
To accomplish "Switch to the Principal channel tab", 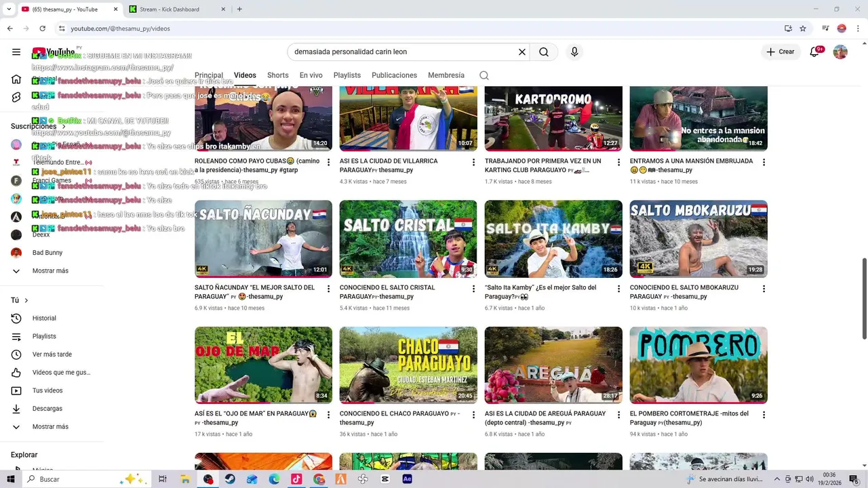I will click(209, 75).
